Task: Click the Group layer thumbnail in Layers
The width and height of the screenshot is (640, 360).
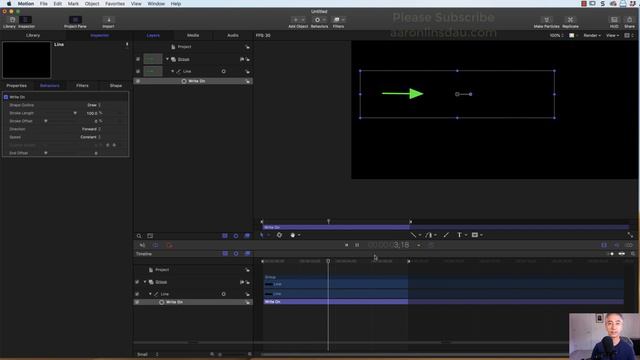Action: (153, 59)
